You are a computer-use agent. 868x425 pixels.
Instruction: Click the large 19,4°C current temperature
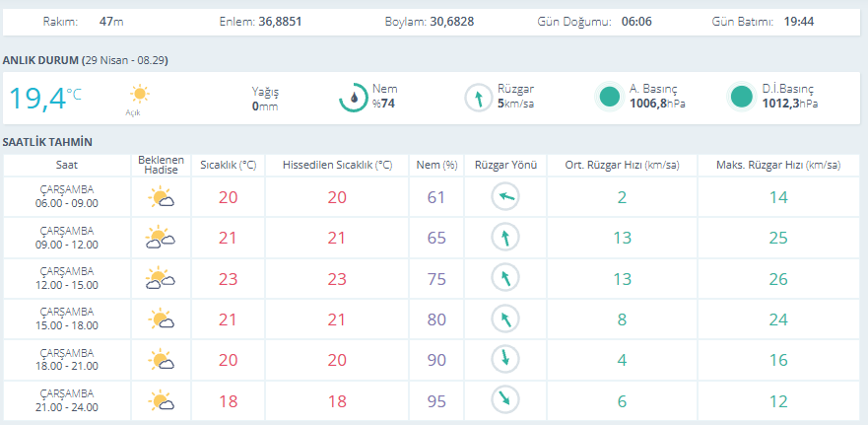tap(45, 98)
